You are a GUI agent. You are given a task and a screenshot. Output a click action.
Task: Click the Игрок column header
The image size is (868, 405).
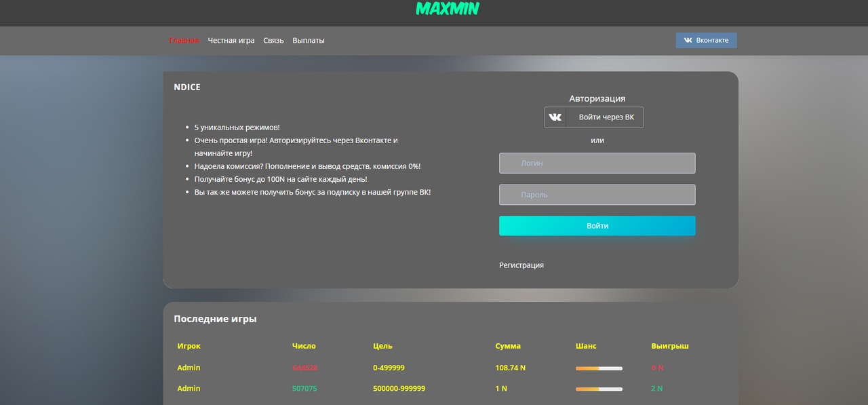[189, 346]
